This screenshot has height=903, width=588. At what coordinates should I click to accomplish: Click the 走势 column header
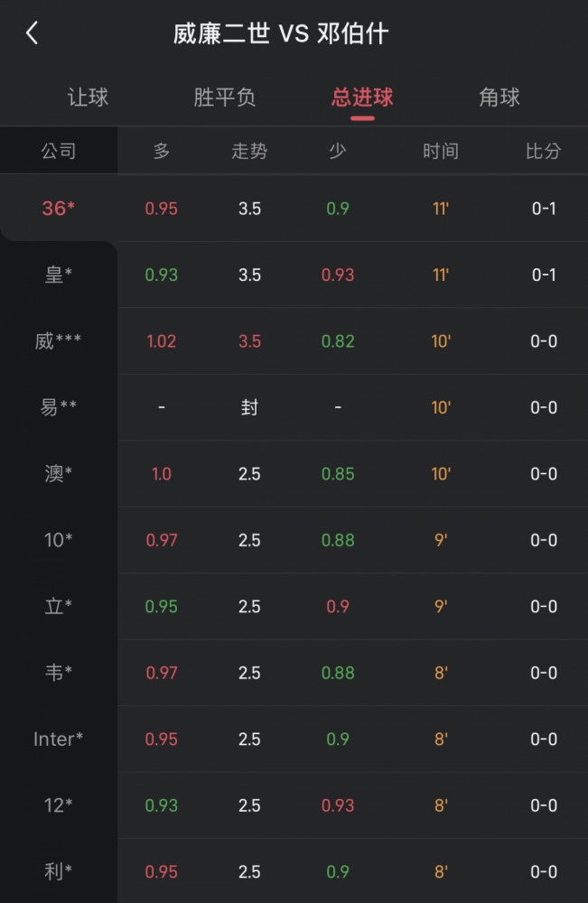[x=249, y=151]
